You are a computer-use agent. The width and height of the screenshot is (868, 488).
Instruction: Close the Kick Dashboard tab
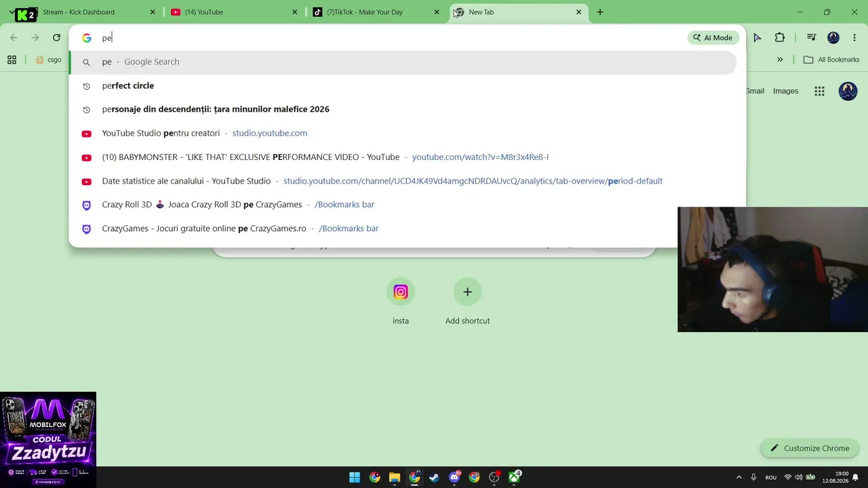point(153,12)
